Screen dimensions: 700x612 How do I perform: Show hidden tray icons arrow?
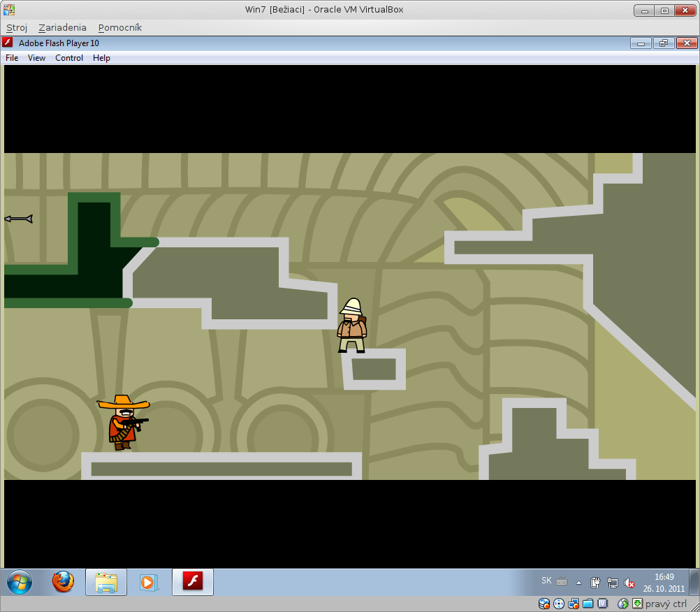[x=578, y=583]
